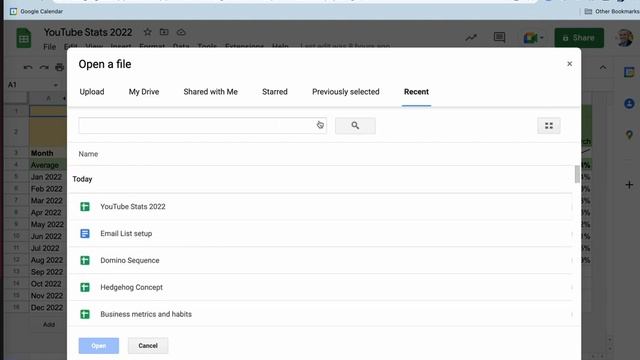Select the Mar 2022 cell
640x360 pixels.
[48, 201]
